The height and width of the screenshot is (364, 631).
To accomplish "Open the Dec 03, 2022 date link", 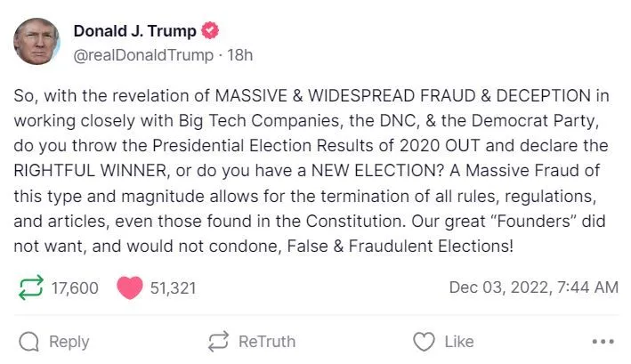I will tap(500, 287).
